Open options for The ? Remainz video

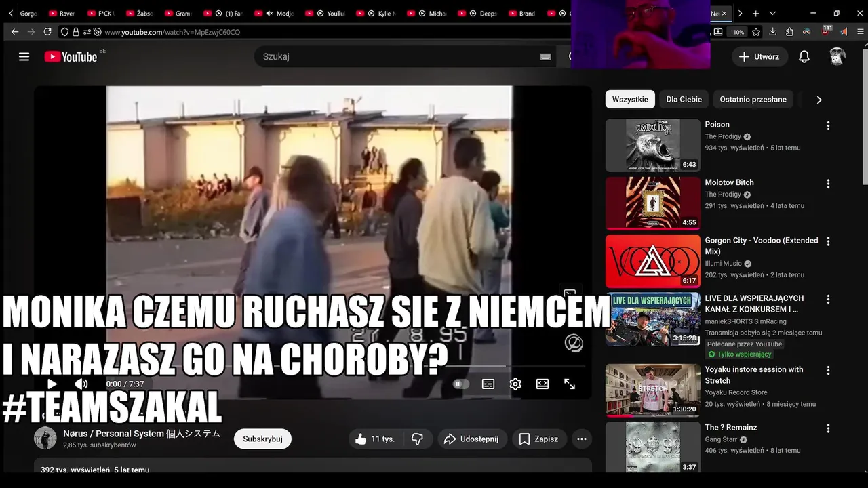(828, 428)
